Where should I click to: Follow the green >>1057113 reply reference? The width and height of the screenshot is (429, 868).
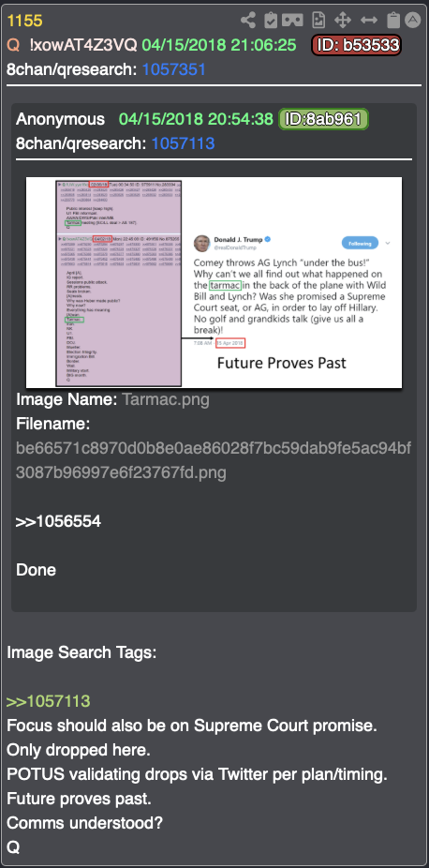click(x=48, y=701)
